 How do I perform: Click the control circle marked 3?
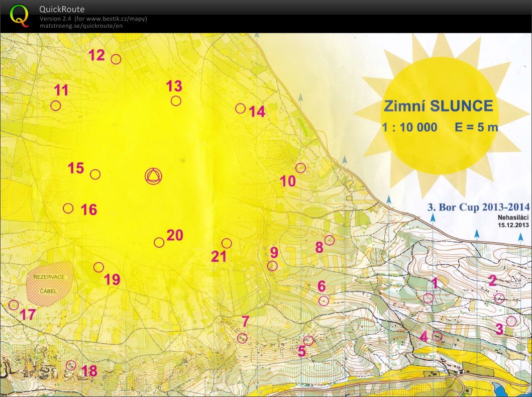(x=511, y=321)
